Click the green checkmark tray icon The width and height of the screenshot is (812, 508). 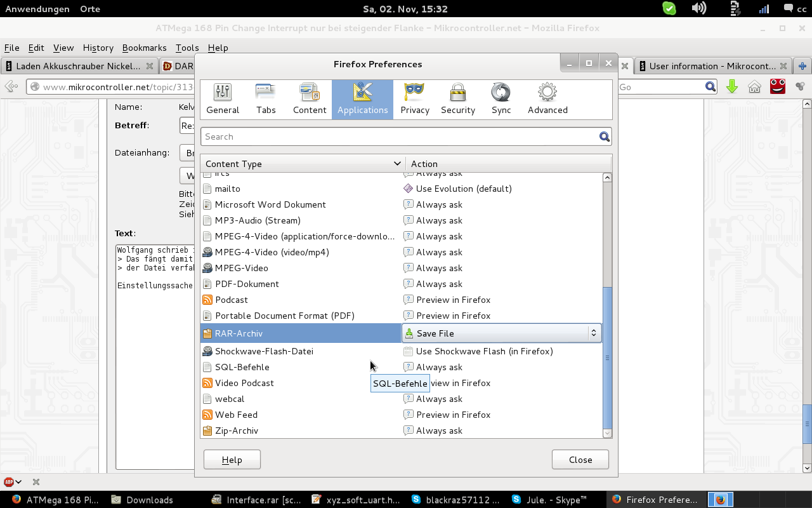tap(669, 8)
